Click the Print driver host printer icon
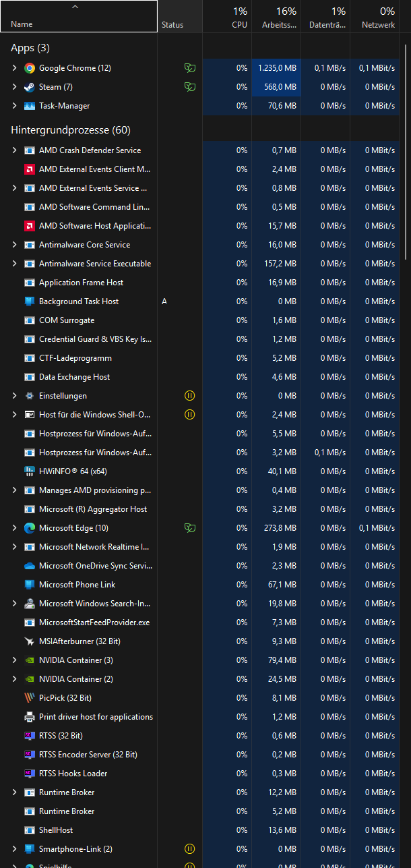Screen dimensions: 411x868 tap(30, 717)
